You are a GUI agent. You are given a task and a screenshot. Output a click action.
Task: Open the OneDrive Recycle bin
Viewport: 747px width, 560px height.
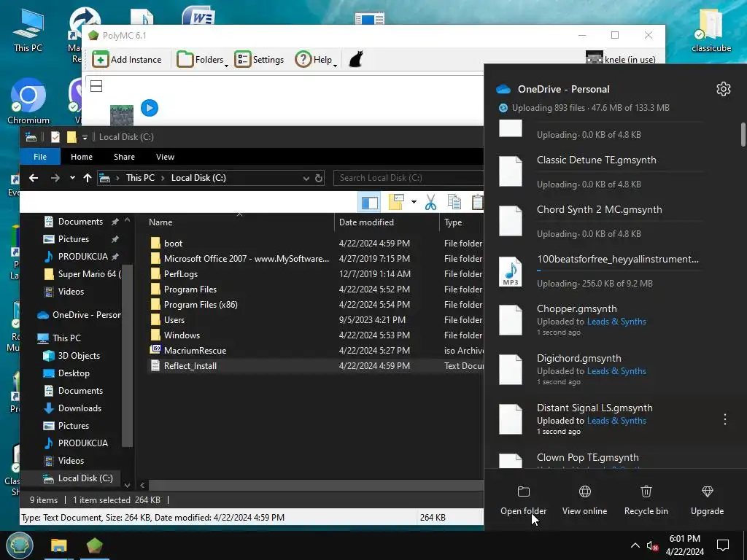click(646, 500)
